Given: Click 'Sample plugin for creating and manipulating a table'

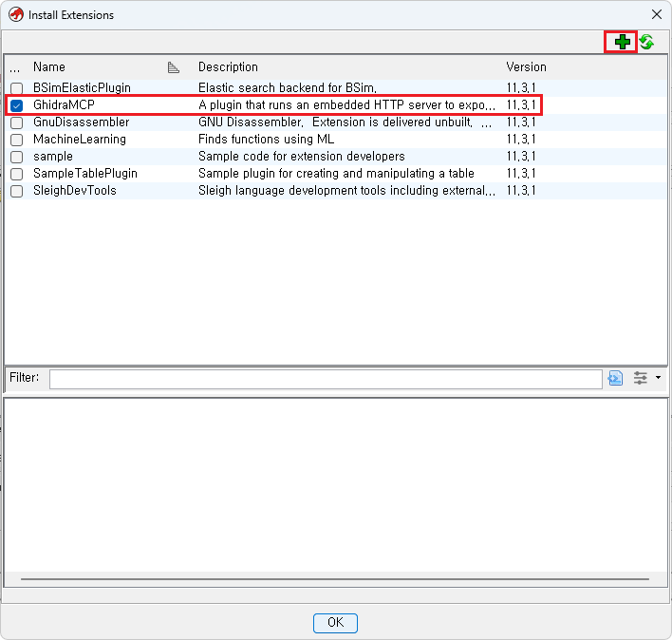Looking at the screenshot, I should click(x=336, y=173).
